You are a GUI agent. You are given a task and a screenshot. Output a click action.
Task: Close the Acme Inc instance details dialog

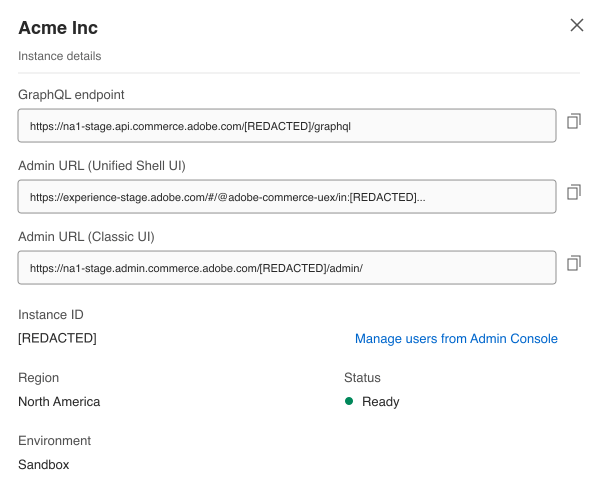[577, 25]
